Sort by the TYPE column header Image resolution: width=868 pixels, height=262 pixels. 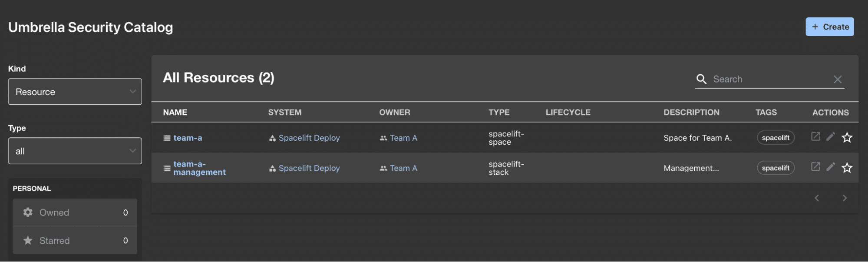pos(499,113)
